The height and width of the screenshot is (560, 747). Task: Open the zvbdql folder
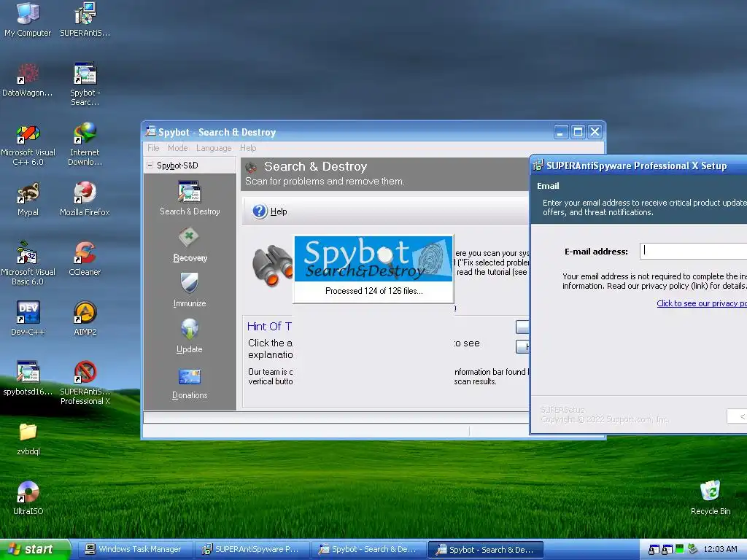pyautogui.click(x=28, y=439)
